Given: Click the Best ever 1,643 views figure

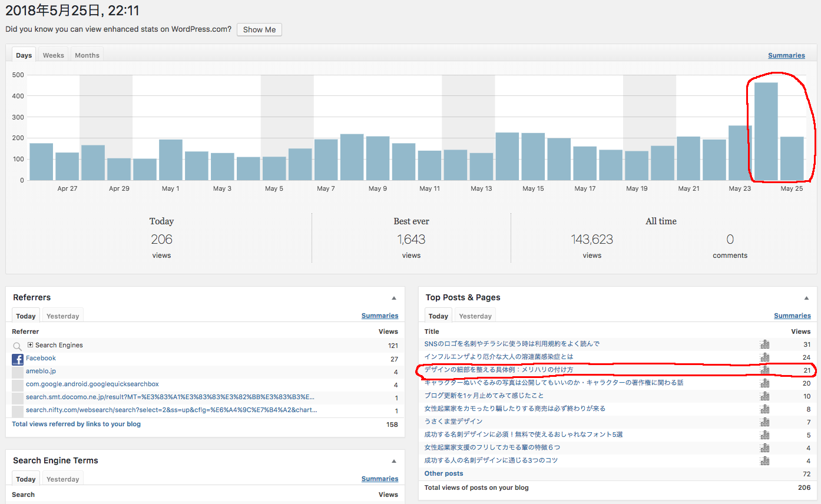Looking at the screenshot, I should [411, 240].
